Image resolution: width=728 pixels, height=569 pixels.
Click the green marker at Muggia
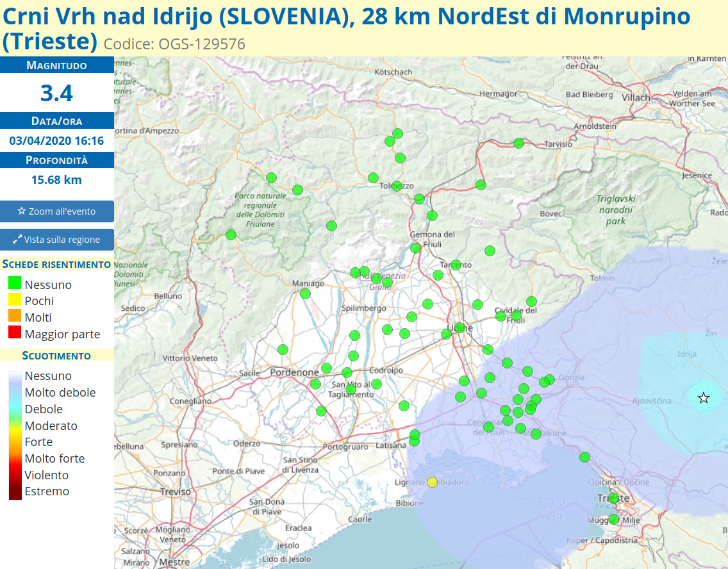point(613,519)
